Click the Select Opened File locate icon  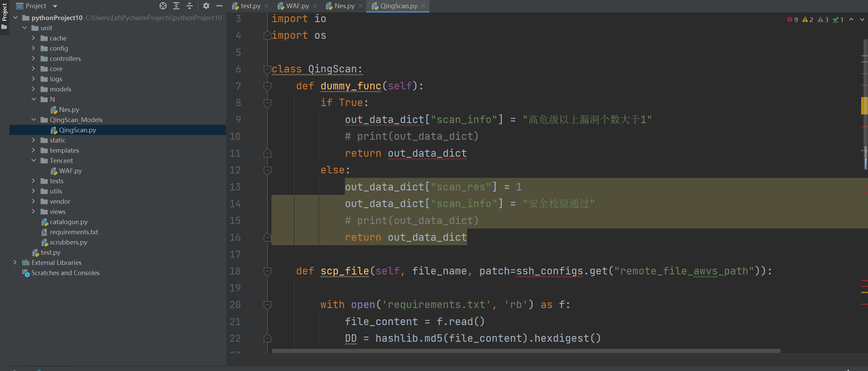(163, 6)
